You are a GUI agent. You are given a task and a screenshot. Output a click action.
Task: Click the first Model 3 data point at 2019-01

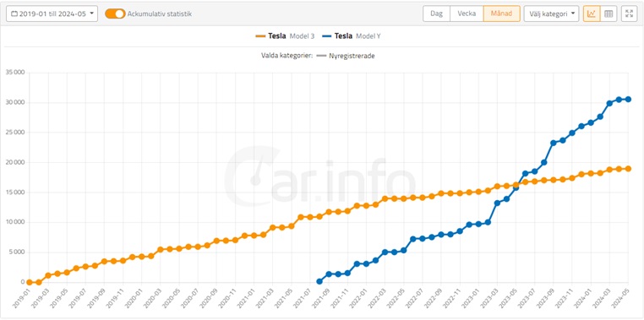(x=30, y=282)
